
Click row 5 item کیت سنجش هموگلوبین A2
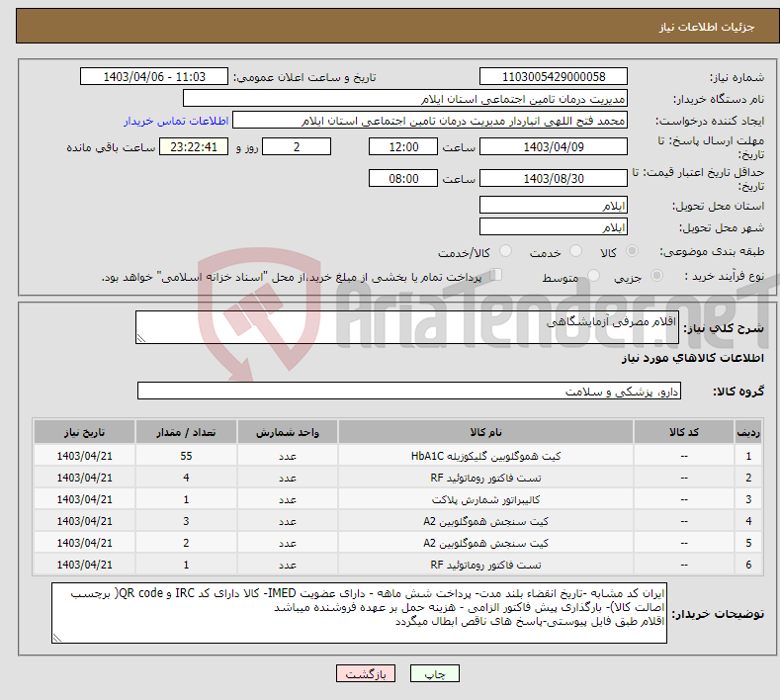485,543
